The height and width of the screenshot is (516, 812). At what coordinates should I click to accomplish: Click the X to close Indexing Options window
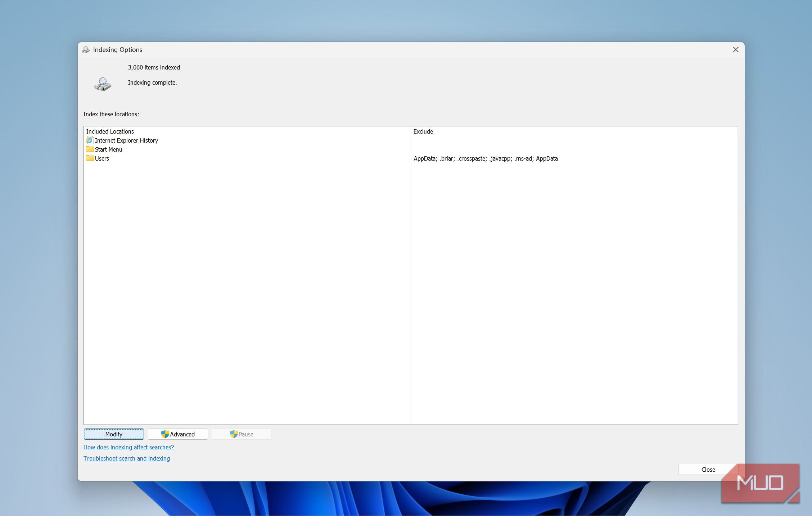[x=736, y=50]
